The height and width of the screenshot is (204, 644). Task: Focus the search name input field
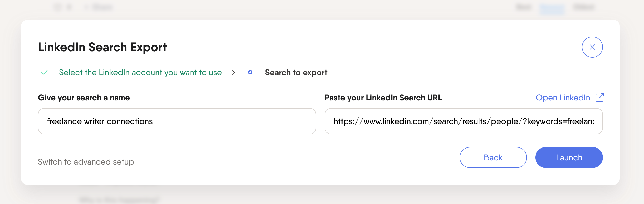pyautogui.click(x=177, y=121)
